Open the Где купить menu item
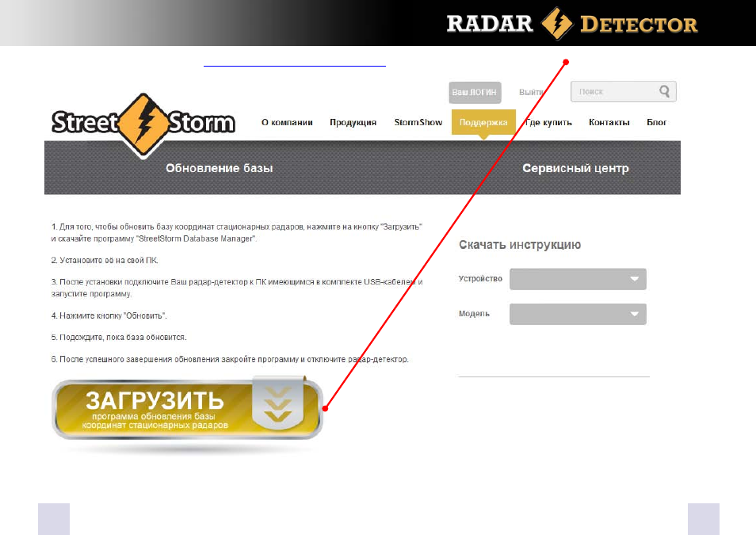 548,123
